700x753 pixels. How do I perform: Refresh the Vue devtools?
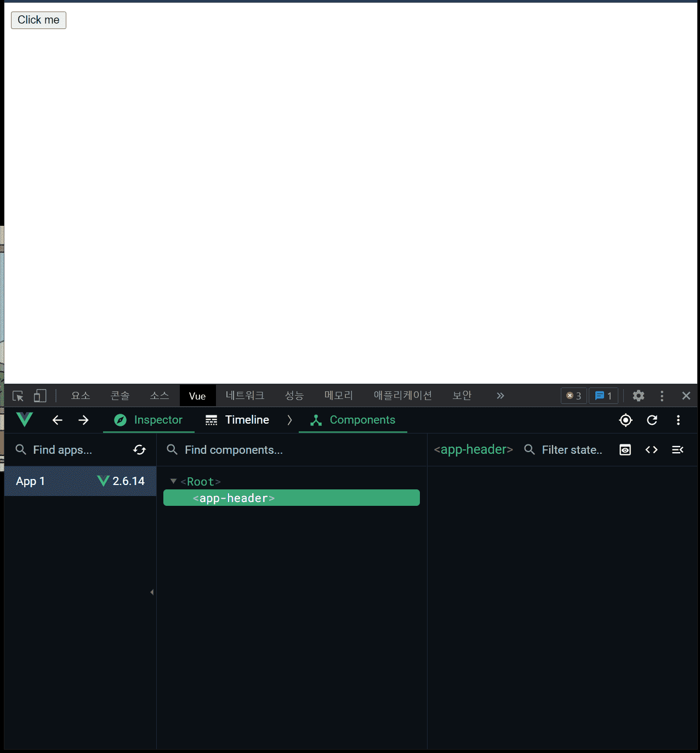pyautogui.click(x=652, y=420)
